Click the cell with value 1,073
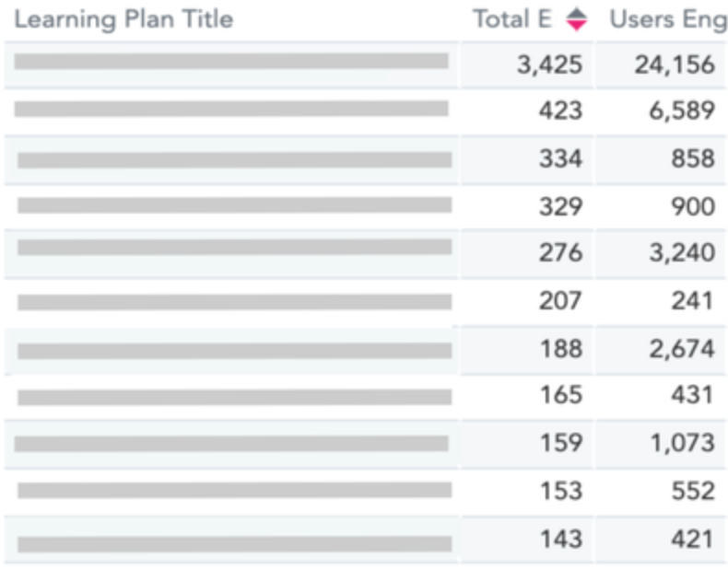The image size is (728, 569). click(x=680, y=443)
